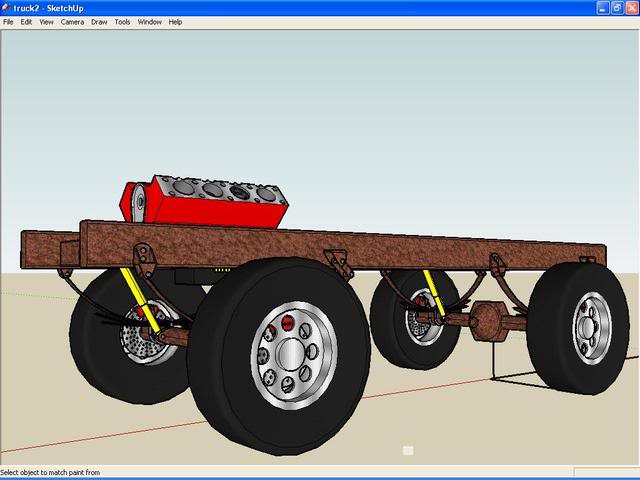640x480 pixels.
Task: Open the File menu
Action: pyautogui.click(x=8, y=22)
